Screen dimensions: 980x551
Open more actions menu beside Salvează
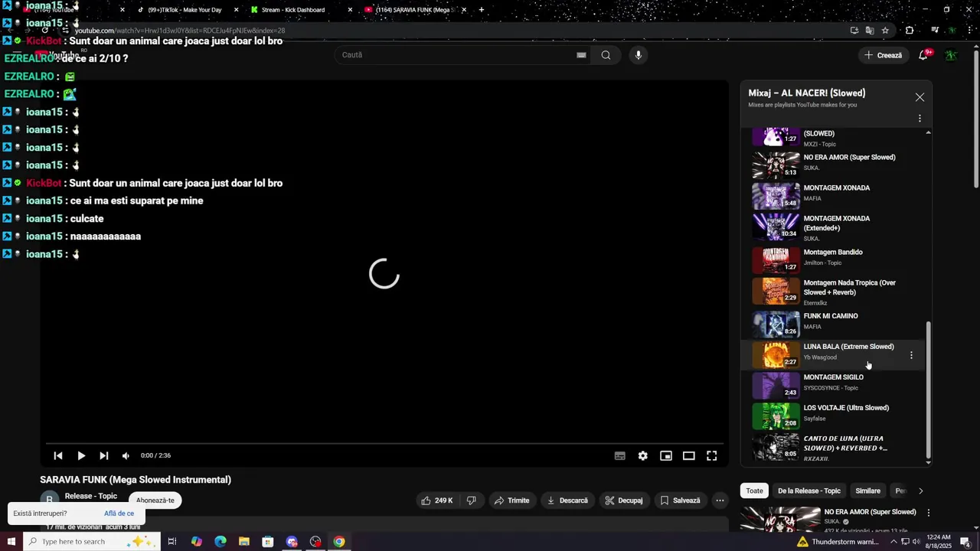coord(720,500)
